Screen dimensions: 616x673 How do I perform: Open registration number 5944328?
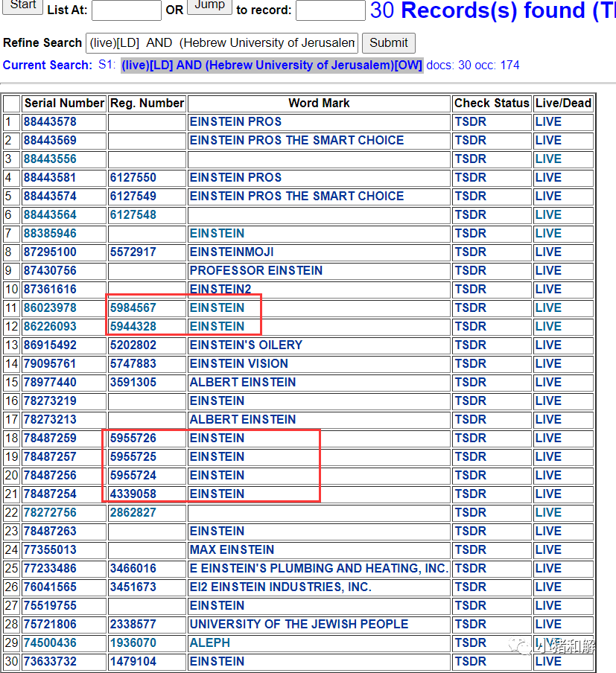133,326
